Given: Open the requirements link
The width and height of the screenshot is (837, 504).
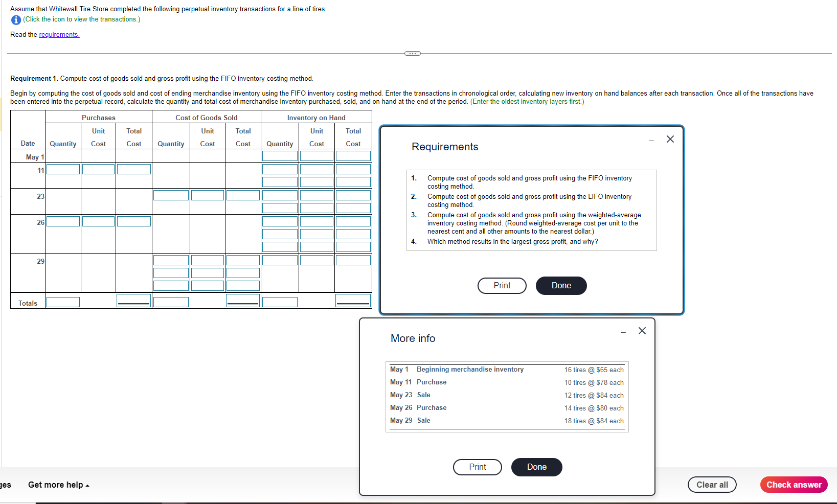Looking at the screenshot, I should [59, 35].
